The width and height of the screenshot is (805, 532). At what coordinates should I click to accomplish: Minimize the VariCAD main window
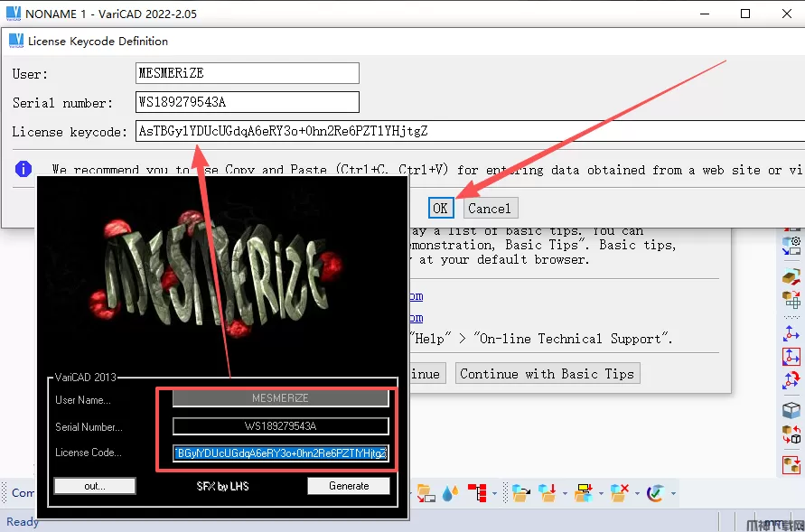point(705,14)
